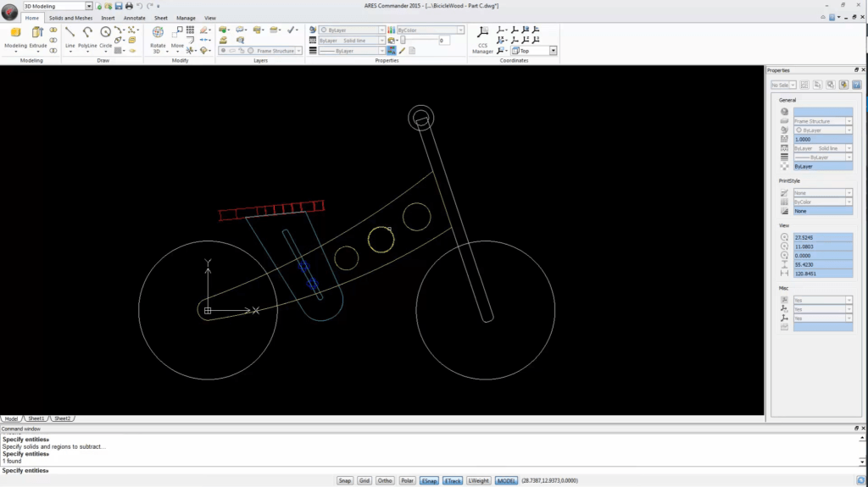Click the pencil icon in Properties ribbon group
This screenshot has width=868, height=487.
click(402, 51)
